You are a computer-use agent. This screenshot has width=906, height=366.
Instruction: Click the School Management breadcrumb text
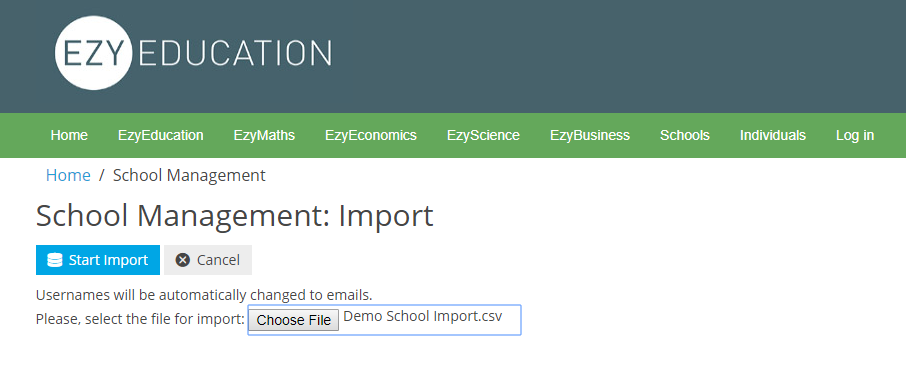click(x=189, y=175)
